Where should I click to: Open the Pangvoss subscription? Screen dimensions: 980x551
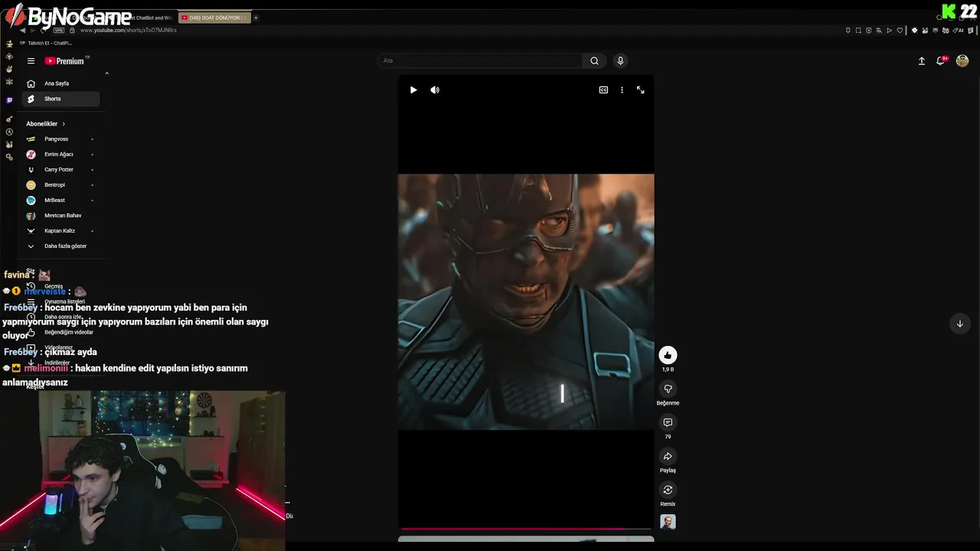point(61,139)
